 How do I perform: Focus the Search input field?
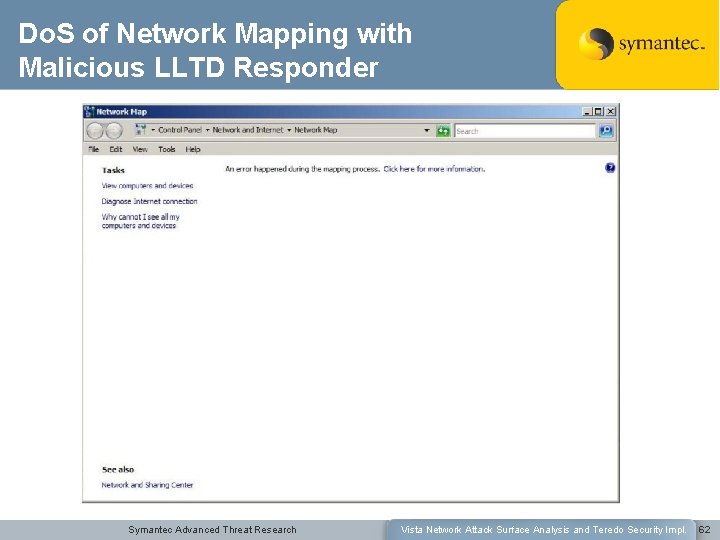click(x=525, y=131)
